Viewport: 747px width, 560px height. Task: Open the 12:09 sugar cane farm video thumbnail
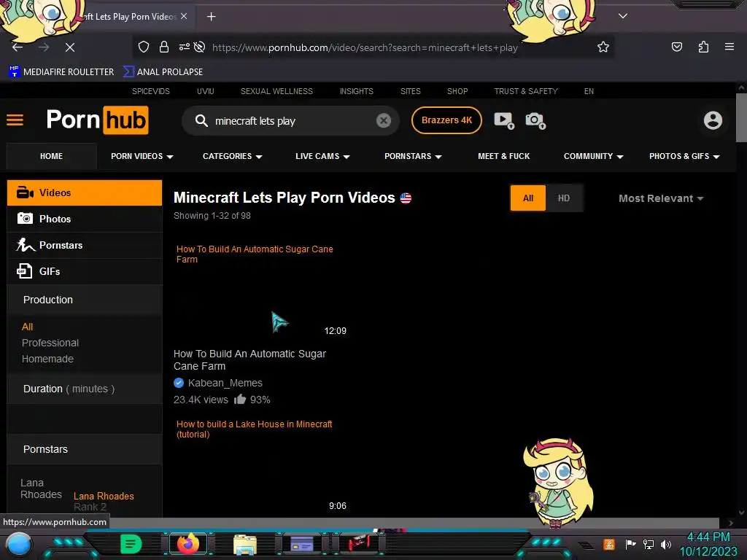click(260, 292)
